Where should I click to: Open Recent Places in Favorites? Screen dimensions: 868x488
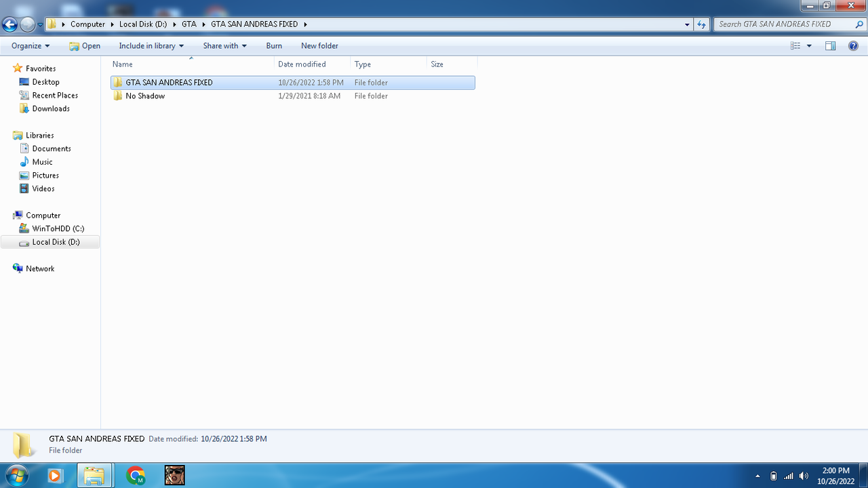click(55, 96)
